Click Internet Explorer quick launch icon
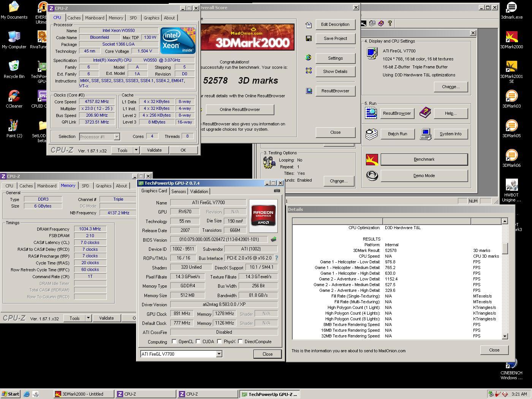 pyautogui.click(x=27, y=394)
